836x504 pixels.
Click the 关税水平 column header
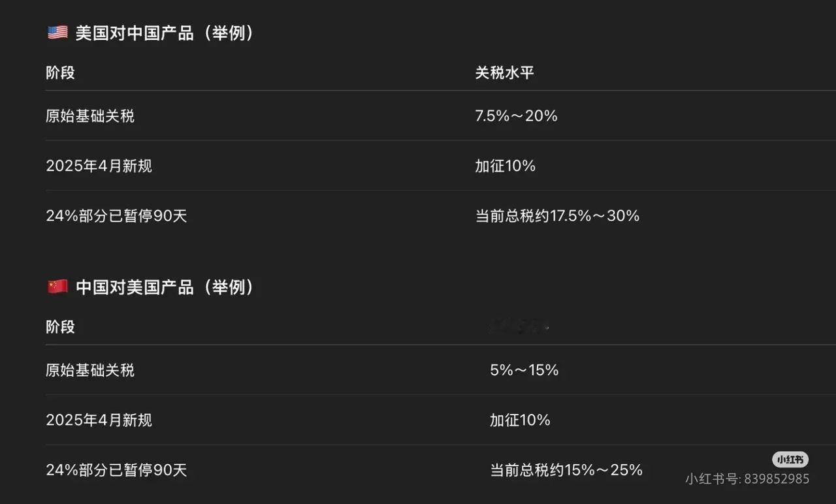click(x=505, y=72)
